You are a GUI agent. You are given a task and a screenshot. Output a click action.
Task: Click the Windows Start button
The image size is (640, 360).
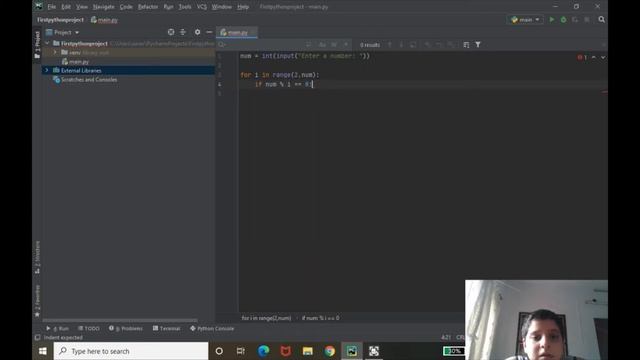click(43, 351)
